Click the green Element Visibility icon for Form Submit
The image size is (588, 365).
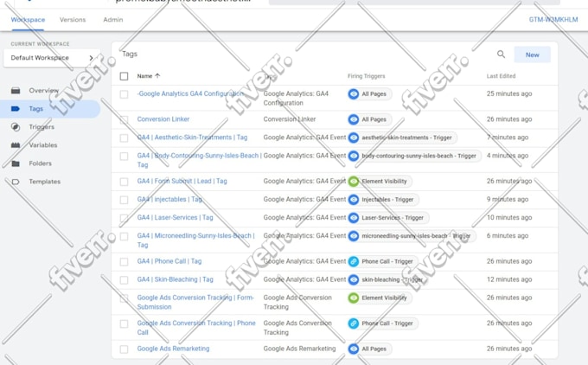point(354,181)
